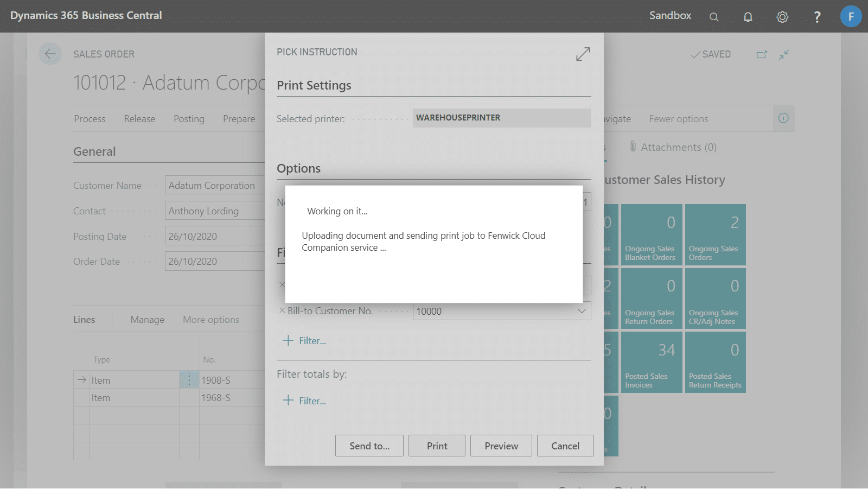Open the search magnifier in top bar
Screen dimensions: 868x489
coord(714,17)
